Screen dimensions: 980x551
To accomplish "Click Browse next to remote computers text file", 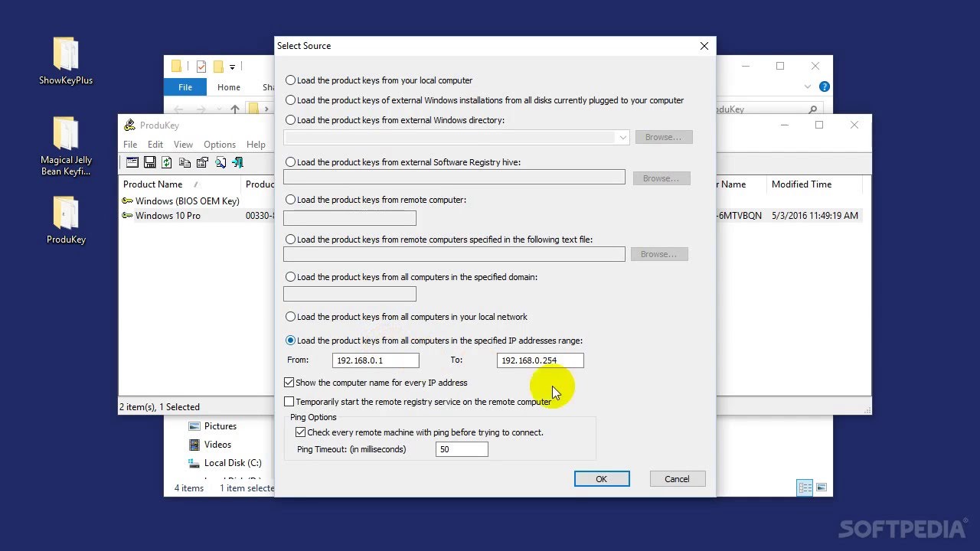I will pyautogui.click(x=659, y=254).
